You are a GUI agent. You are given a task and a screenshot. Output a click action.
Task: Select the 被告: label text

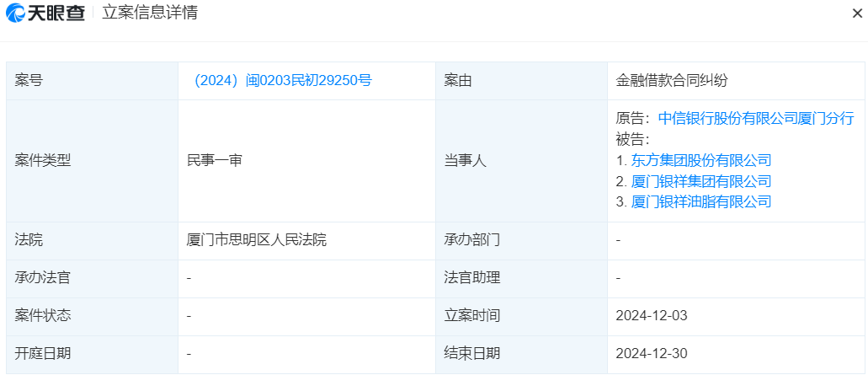633,139
